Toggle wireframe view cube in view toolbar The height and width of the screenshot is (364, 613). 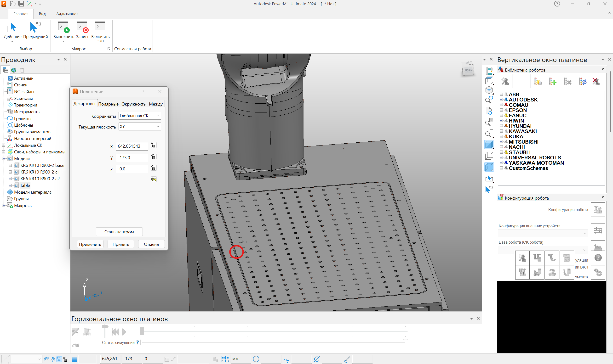pyautogui.click(x=489, y=156)
